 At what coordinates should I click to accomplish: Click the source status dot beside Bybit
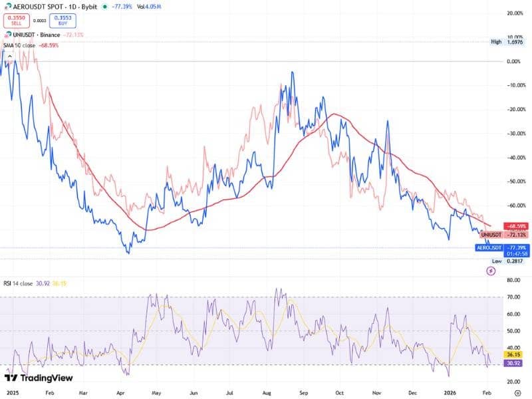pyautogui.click(x=105, y=7)
